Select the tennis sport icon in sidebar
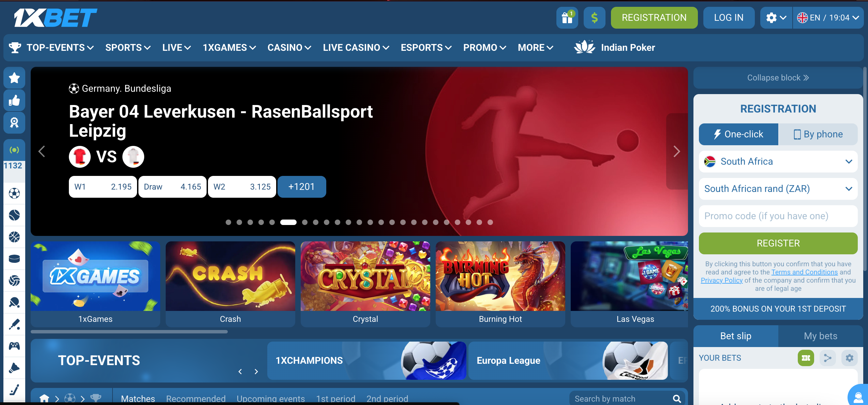This screenshot has width=868, height=405. pyautogui.click(x=14, y=215)
